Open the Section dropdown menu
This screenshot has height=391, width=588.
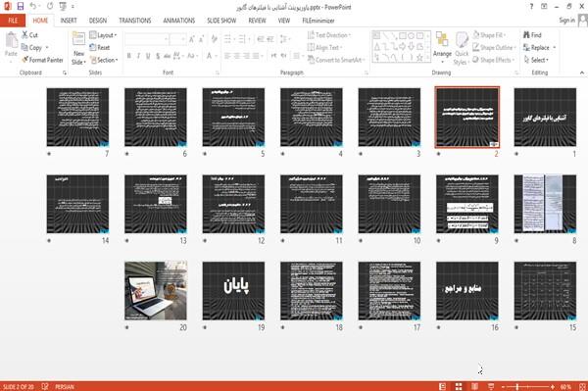tap(104, 60)
